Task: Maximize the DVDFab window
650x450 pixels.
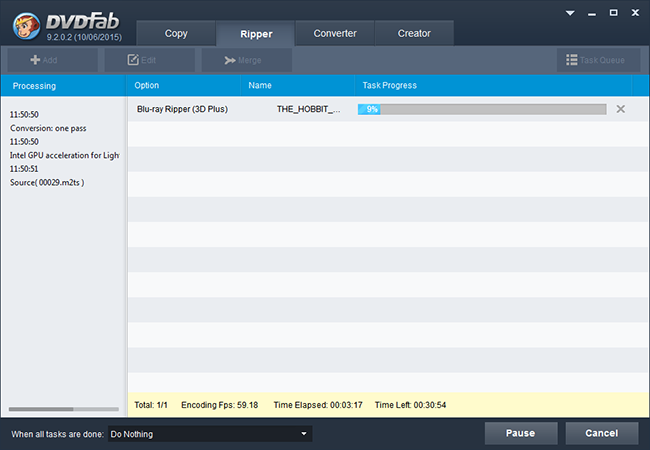Action: 614,13
